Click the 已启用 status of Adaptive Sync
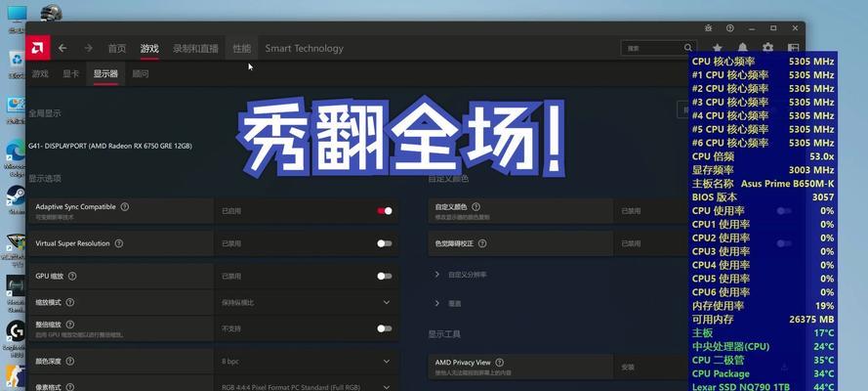This screenshot has width=868, height=391. (x=231, y=211)
